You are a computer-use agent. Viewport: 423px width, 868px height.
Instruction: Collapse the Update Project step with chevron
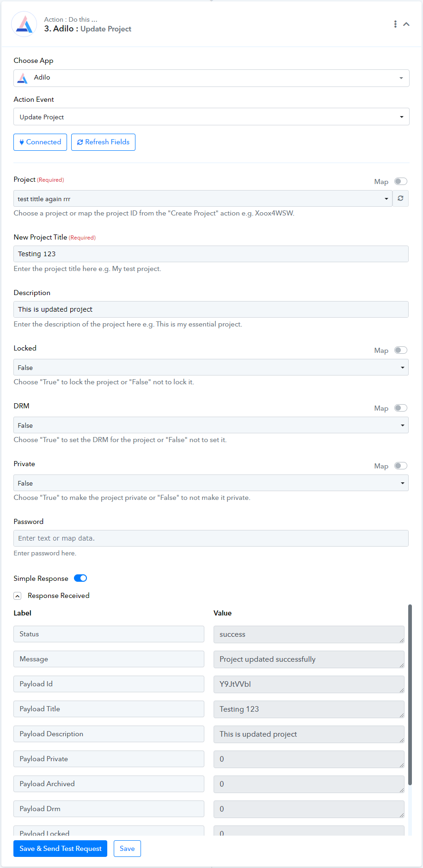click(406, 24)
